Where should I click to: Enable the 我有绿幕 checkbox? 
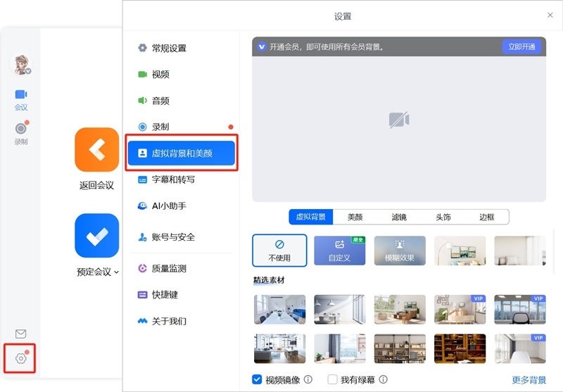click(332, 379)
